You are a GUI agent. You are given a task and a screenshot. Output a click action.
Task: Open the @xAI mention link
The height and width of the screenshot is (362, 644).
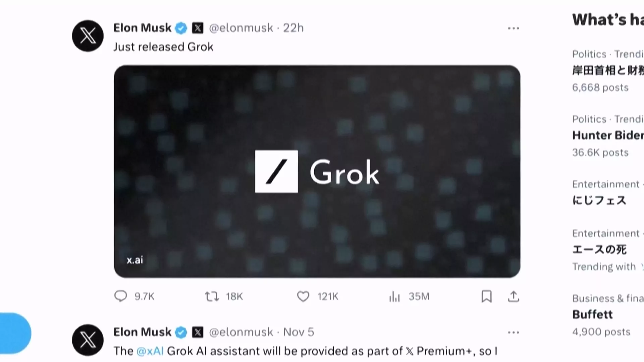click(x=150, y=351)
